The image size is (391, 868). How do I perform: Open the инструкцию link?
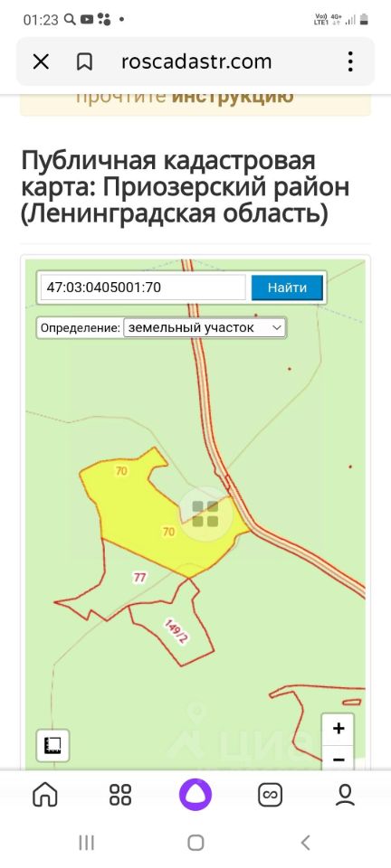232,98
